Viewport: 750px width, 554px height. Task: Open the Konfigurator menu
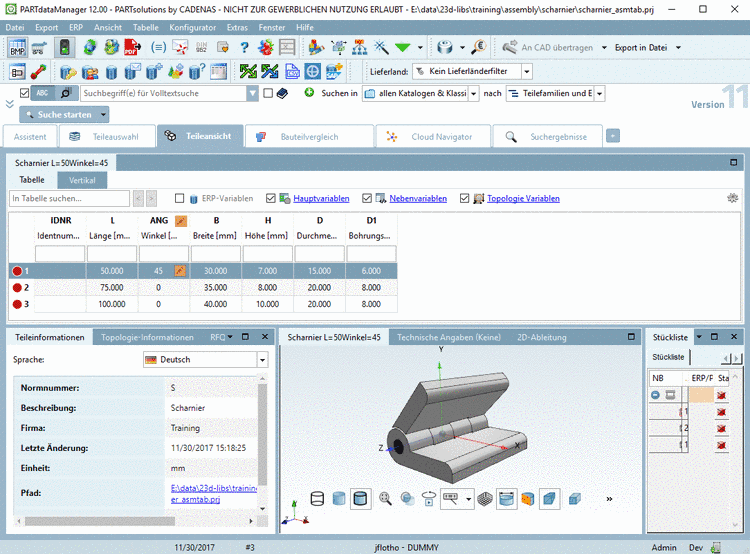pos(192,28)
